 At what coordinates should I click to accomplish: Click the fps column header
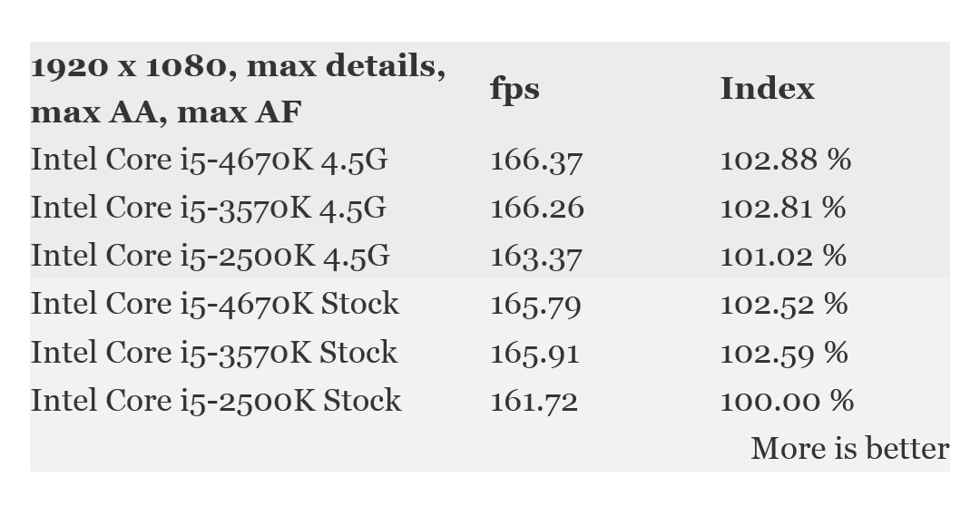[514, 89]
